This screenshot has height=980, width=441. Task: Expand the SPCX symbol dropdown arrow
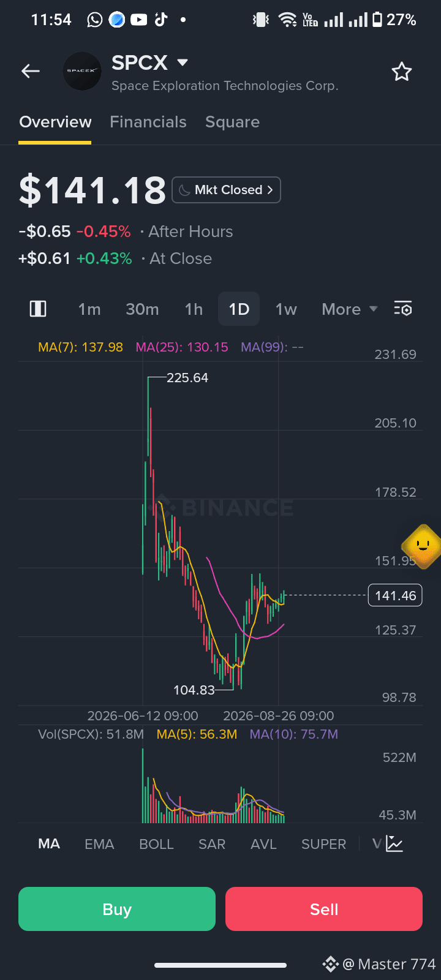point(183,62)
